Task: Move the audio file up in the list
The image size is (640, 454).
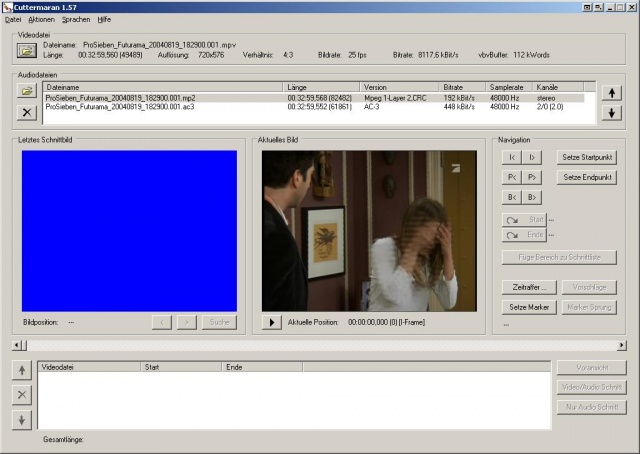Action: coord(613,92)
